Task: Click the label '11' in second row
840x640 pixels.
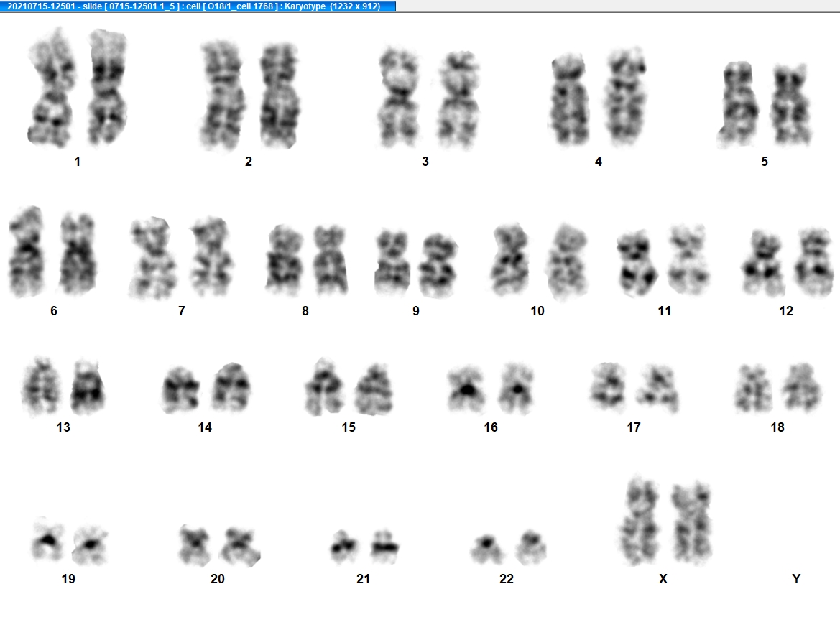Action: pyautogui.click(x=664, y=310)
